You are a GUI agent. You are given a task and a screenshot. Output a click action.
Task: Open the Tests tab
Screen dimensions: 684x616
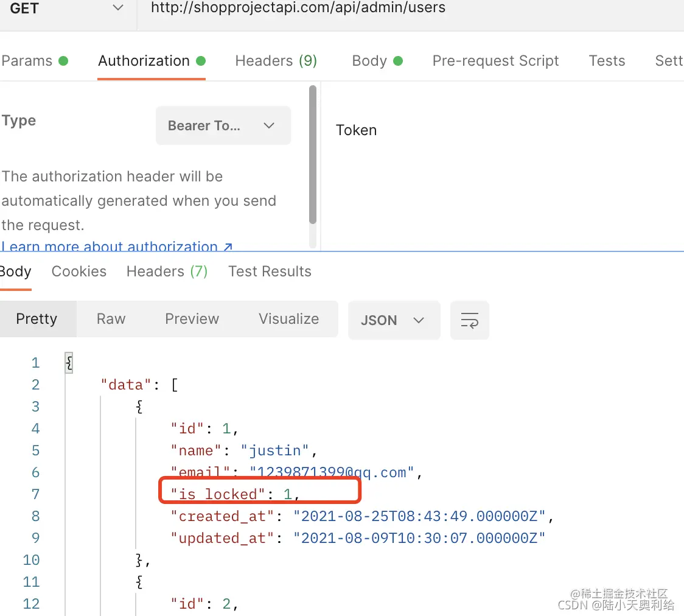607,61
